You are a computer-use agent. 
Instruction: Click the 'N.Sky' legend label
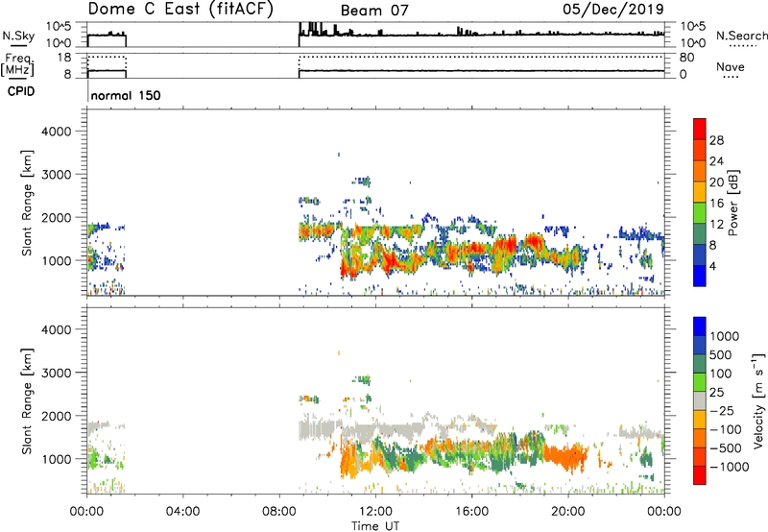click(x=18, y=36)
